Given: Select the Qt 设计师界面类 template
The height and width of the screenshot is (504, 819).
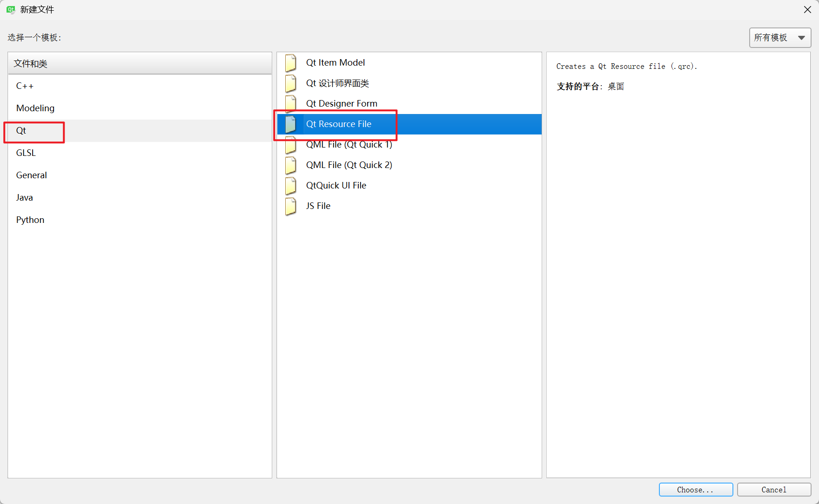Looking at the screenshot, I should click(x=409, y=83).
